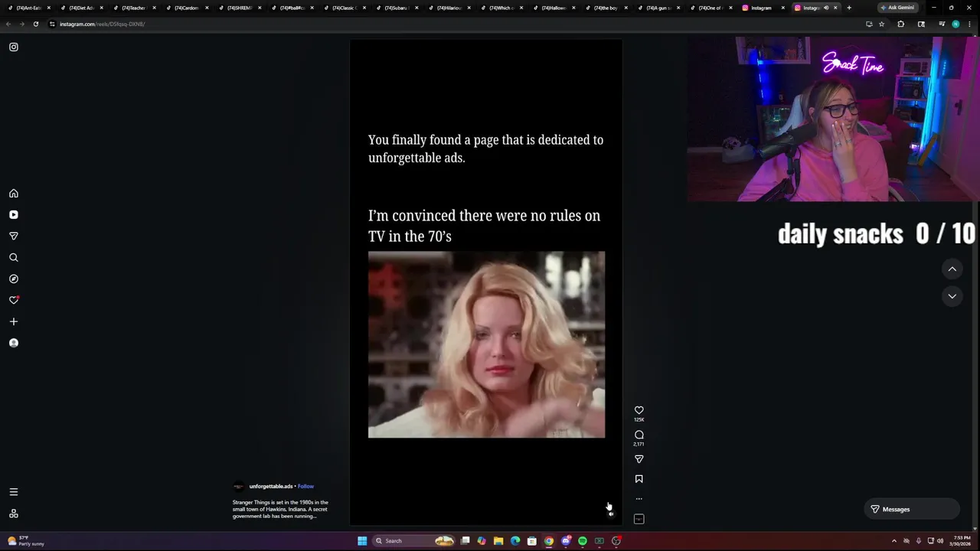
Task: Open the Instagram search magnifier in sidebar
Action: click(14, 258)
